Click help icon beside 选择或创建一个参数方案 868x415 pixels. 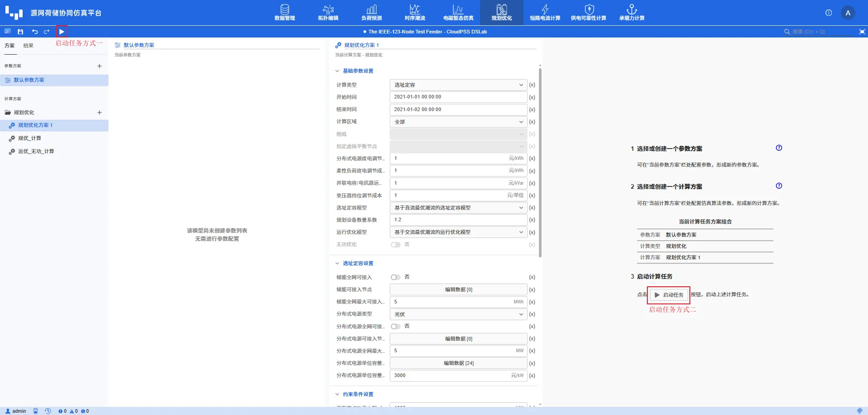pyautogui.click(x=779, y=148)
